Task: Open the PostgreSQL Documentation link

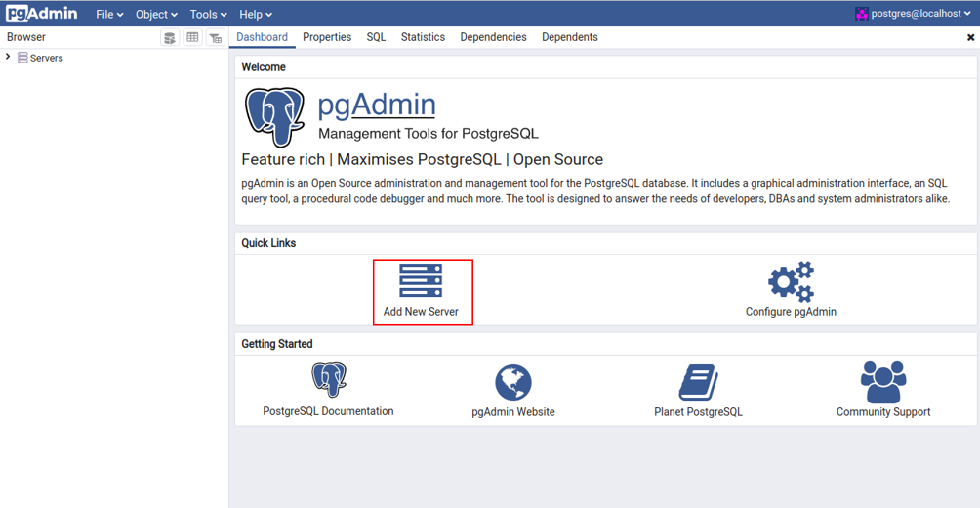Action: (328, 411)
